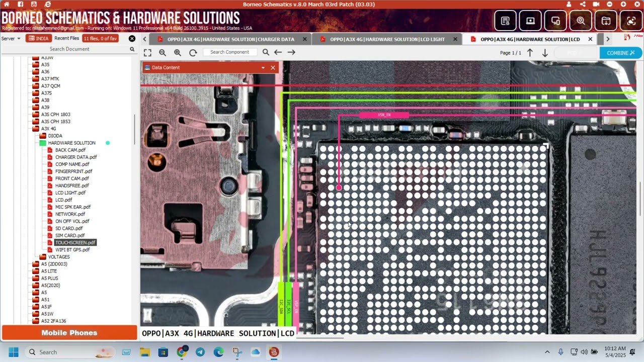
Task: Open SIM CARD.pdf file
Action: (x=70, y=235)
